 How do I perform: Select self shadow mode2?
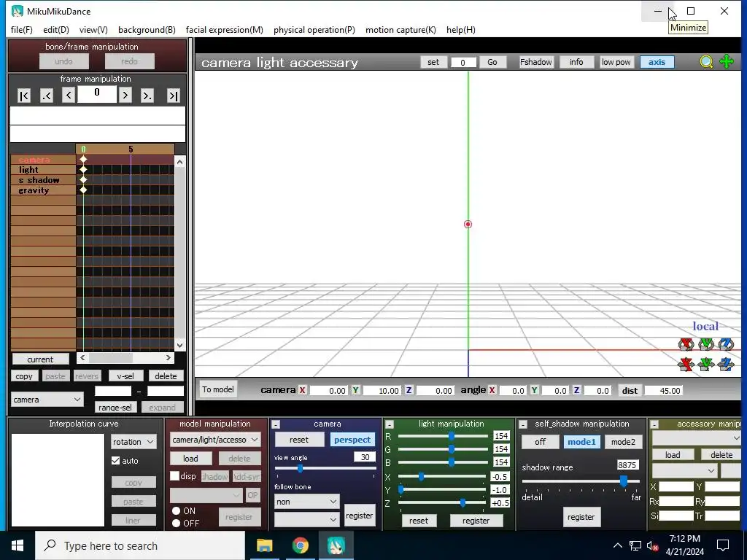pos(623,442)
